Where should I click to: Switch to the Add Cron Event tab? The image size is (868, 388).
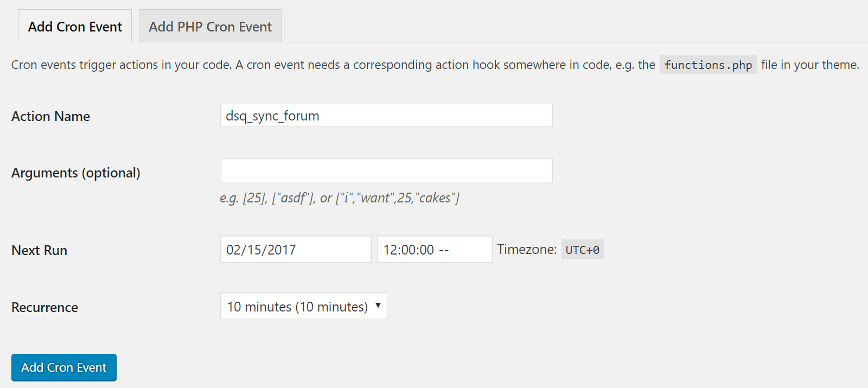point(75,27)
